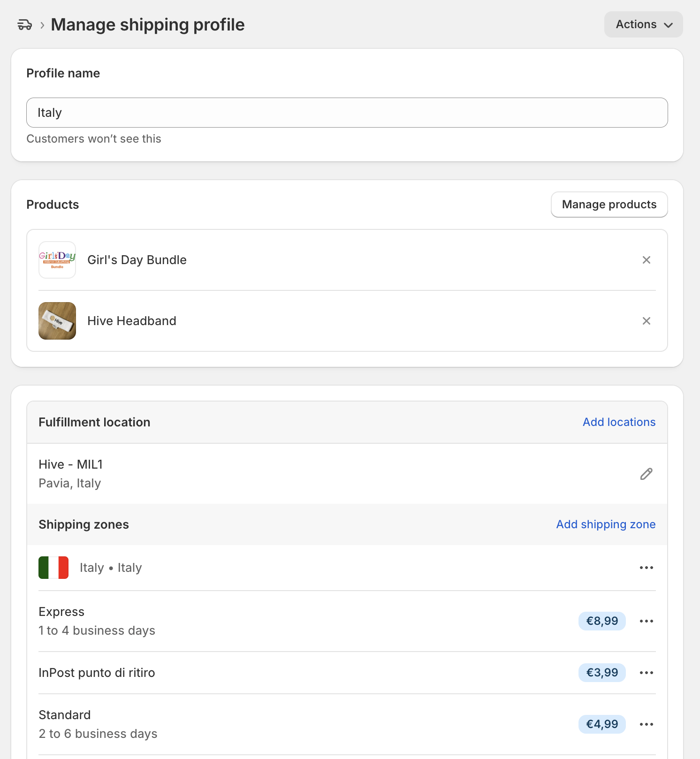
Task: Open the Hive Headband product thumbnail
Action: coord(57,321)
